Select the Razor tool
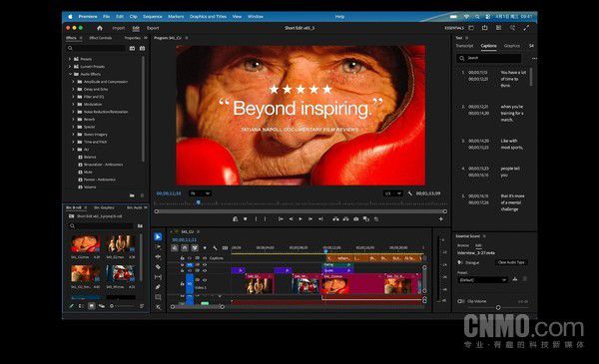This screenshot has height=364, width=599. pos(158,266)
